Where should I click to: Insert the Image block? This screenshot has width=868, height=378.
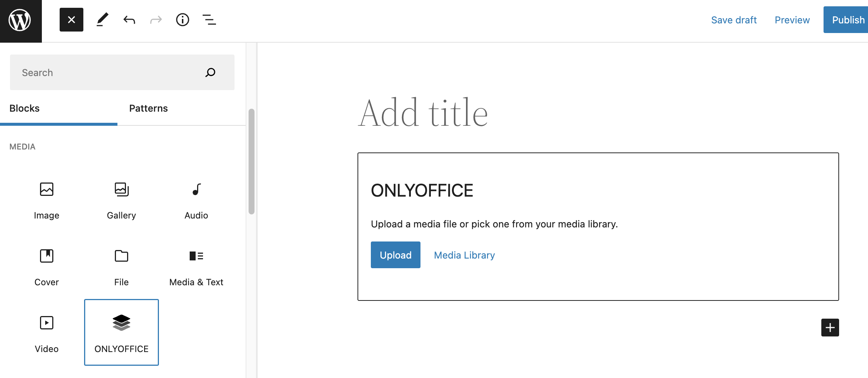tap(46, 200)
